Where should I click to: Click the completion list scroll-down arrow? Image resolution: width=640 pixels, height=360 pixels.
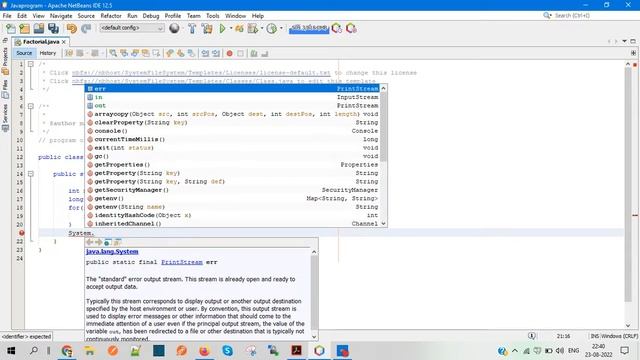383,223
